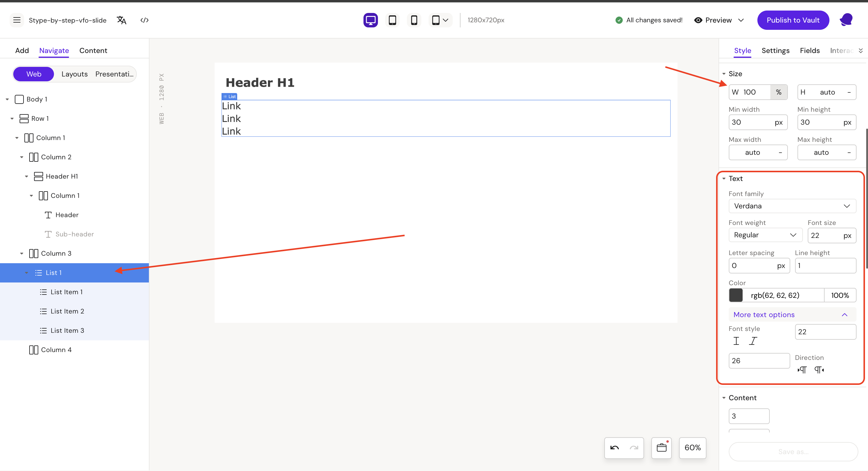The image size is (868, 471).
Task: Edit the Line height field
Action: click(825, 266)
